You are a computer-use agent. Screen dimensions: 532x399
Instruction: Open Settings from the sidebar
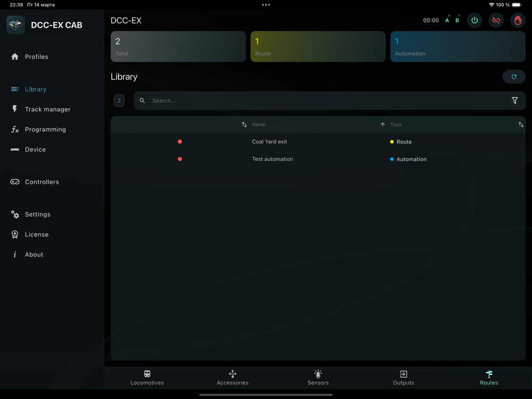pos(38,214)
